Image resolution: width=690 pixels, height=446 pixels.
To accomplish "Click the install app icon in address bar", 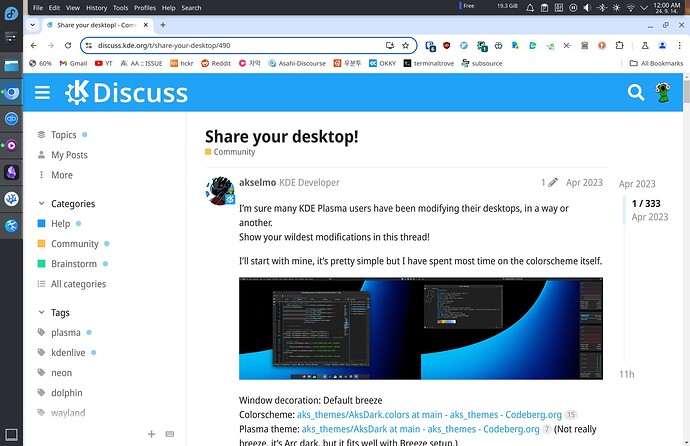I will pyautogui.click(x=389, y=45).
